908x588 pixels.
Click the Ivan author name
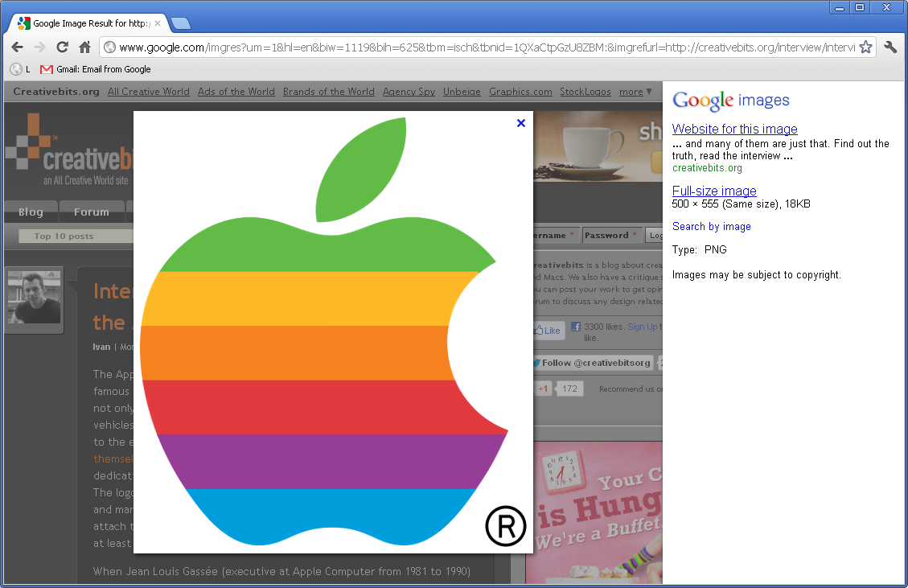tap(101, 347)
